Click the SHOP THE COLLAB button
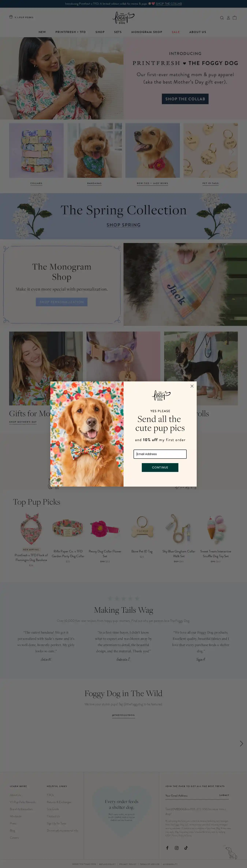 point(185,99)
